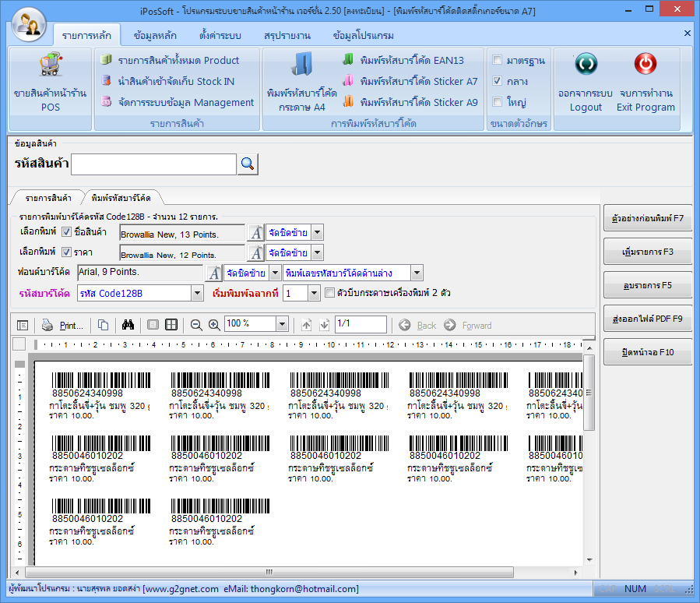
Task: Click ส่งออกไฟล์ PDF F9 button
Action: 647,319
